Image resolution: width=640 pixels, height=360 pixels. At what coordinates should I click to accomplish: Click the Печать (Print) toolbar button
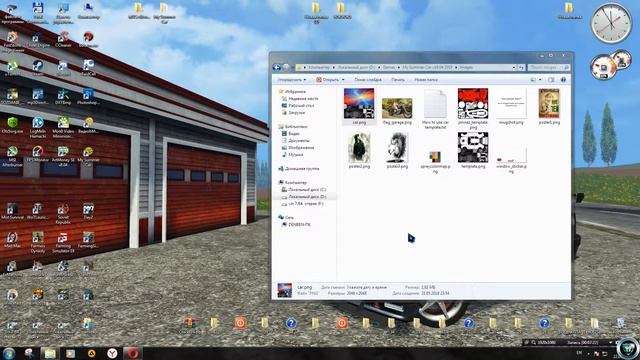point(398,80)
